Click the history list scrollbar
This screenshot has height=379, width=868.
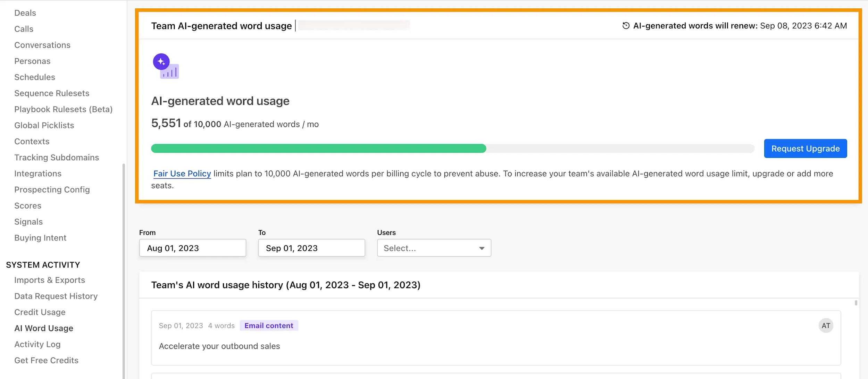[856, 303]
